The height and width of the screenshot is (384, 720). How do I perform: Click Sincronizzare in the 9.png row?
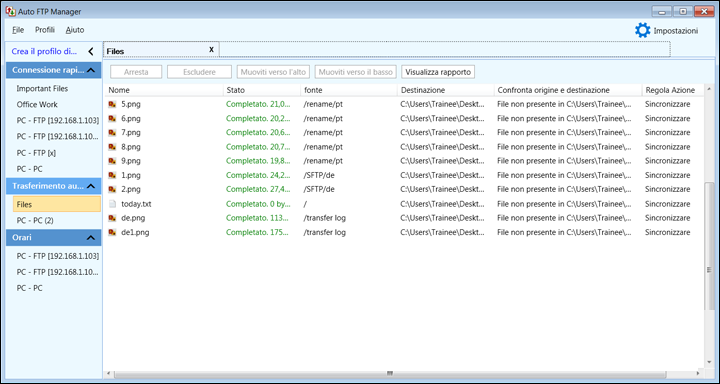pos(667,161)
